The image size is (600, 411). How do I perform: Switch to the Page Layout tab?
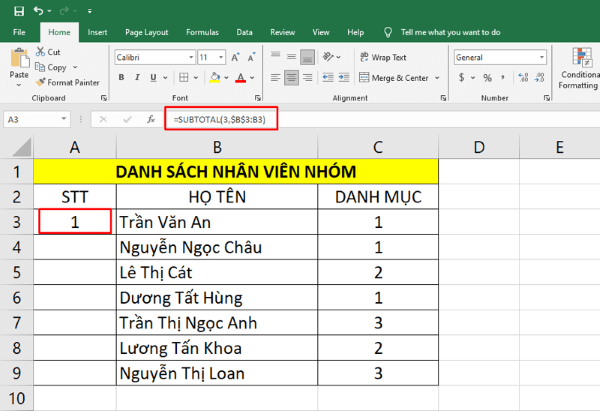pyautogui.click(x=147, y=32)
